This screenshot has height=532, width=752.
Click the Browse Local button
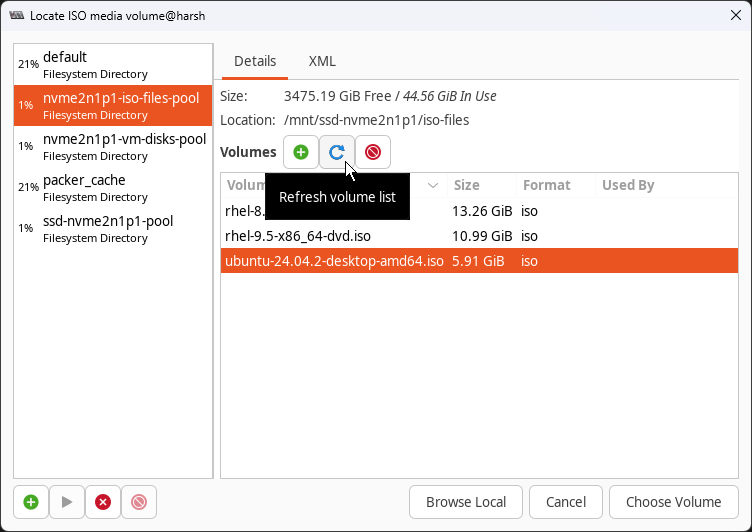tap(466, 502)
